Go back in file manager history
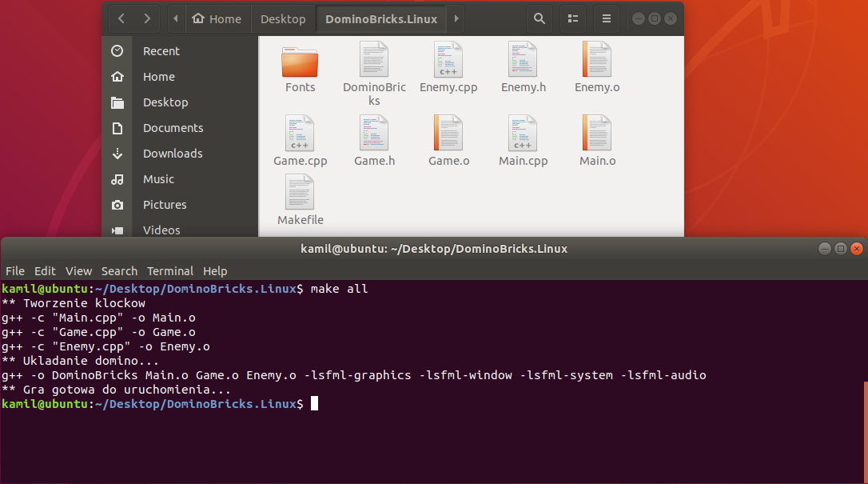This screenshot has width=868, height=484. pos(121,19)
